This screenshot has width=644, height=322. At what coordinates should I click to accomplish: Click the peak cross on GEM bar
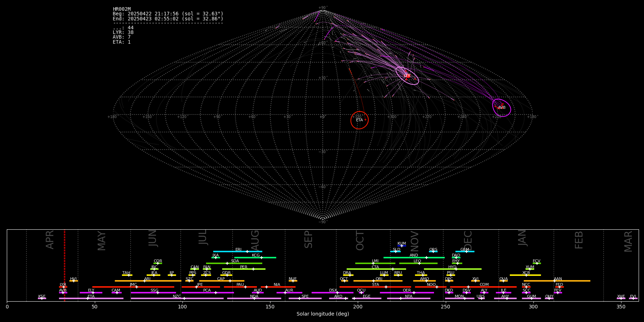[466, 252]
